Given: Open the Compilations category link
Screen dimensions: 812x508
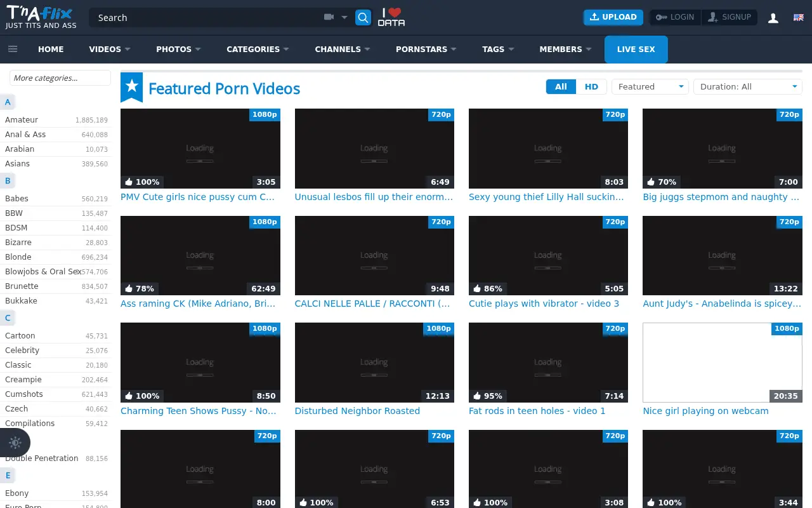Looking at the screenshot, I should (30, 423).
